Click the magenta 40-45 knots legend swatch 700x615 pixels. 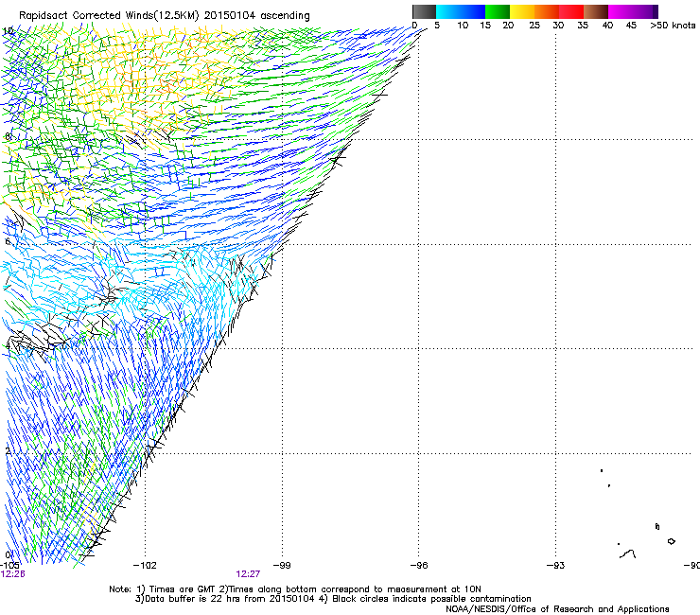point(621,11)
